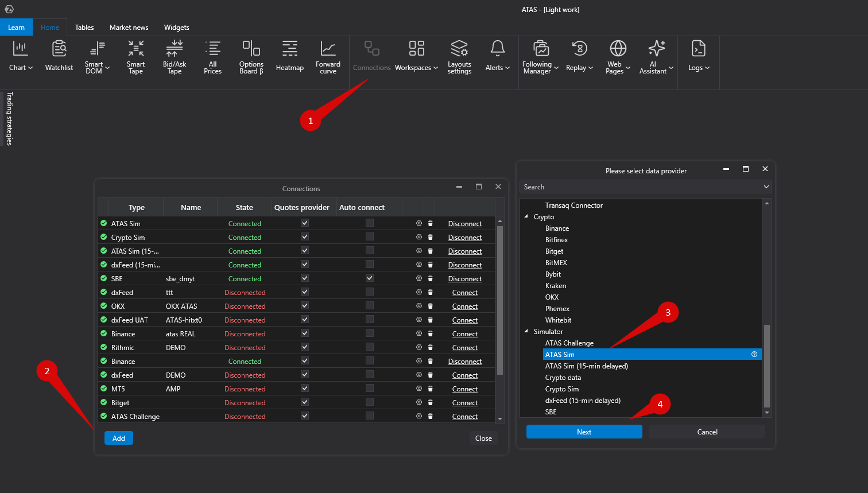Open the Replay dropdown

pyautogui.click(x=580, y=56)
